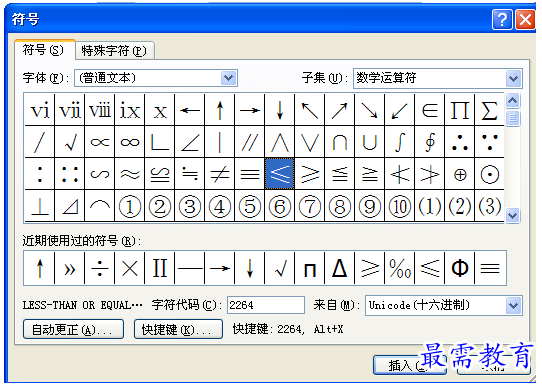Click the 插入 insert button

pos(410,365)
